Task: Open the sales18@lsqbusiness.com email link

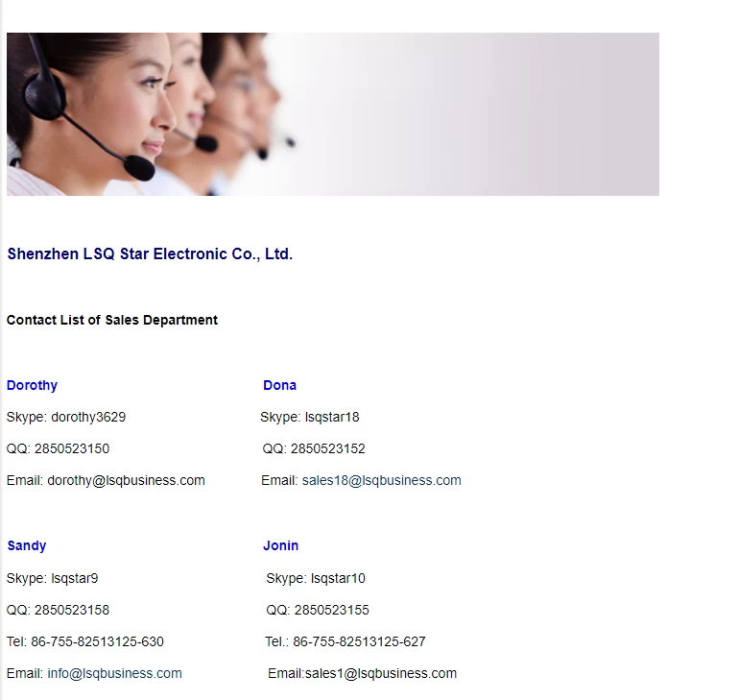Action: [382, 480]
